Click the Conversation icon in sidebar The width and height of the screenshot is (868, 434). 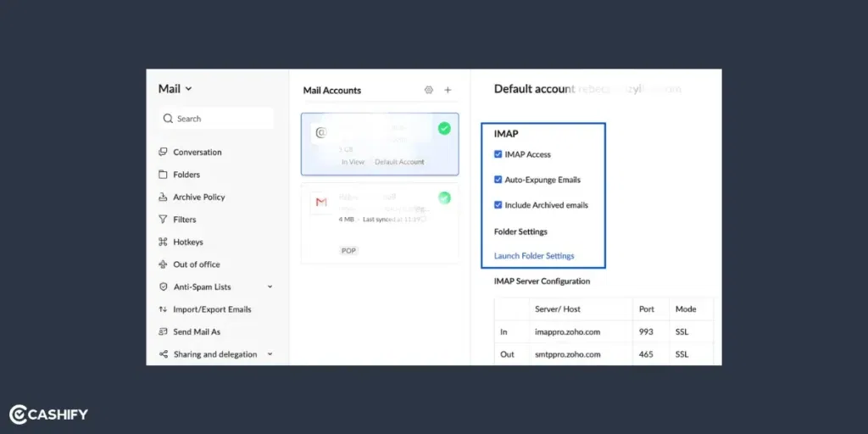(x=164, y=153)
